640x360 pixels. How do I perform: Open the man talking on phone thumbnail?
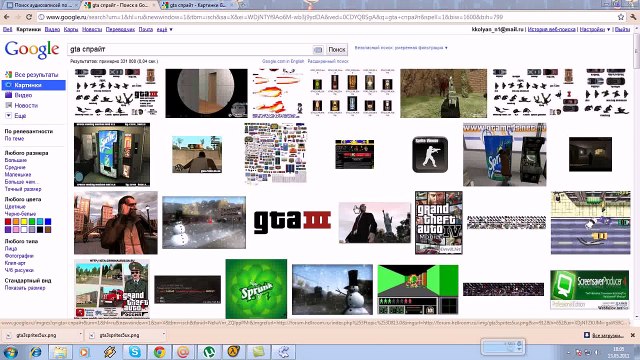tap(116, 222)
